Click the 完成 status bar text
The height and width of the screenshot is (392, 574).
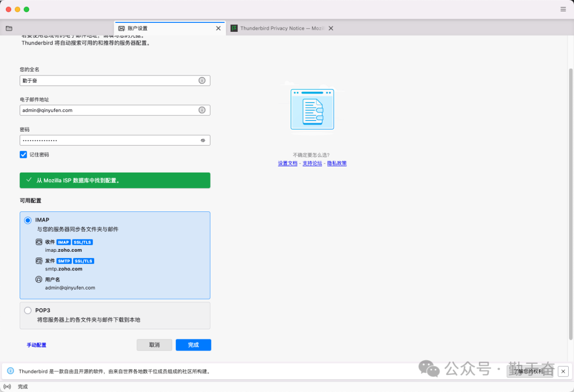[23, 387]
